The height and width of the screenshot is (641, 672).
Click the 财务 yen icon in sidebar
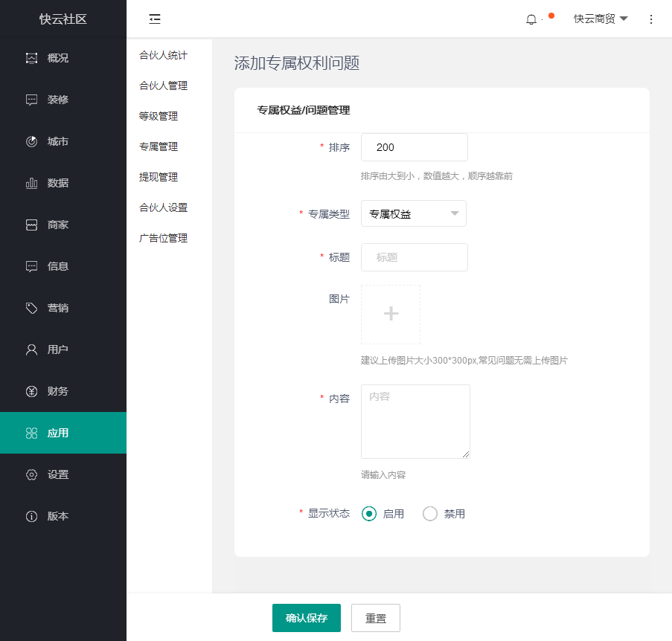pos(31,391)
